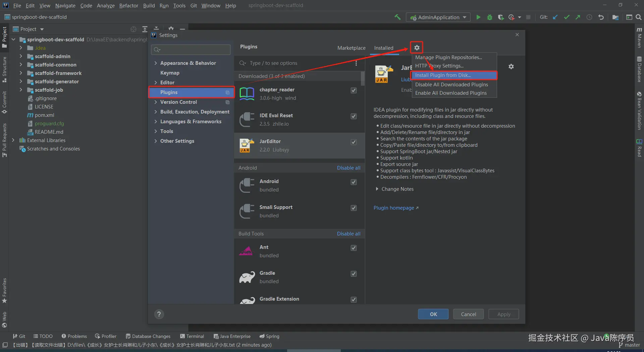Expand the scaffold-admin module folder
The width and height of the screenshot is (644, 352).
click(x=21, y=56)
